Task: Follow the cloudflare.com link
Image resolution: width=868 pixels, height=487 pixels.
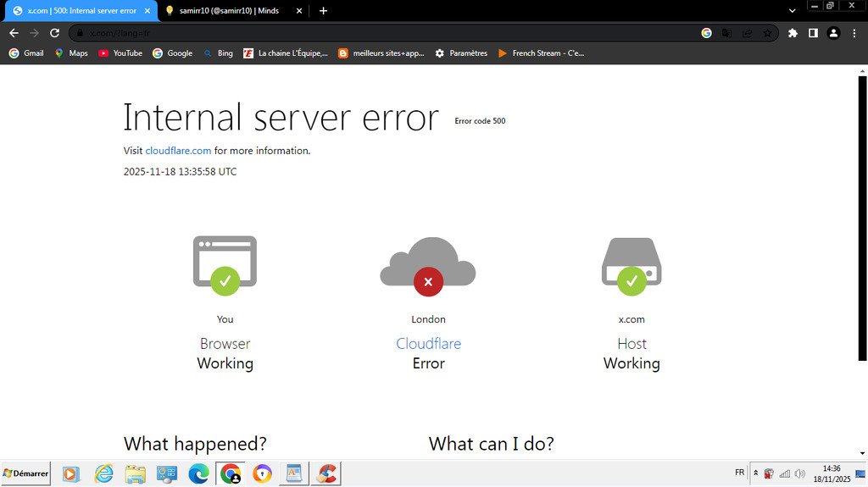Action: click(178, 151)
